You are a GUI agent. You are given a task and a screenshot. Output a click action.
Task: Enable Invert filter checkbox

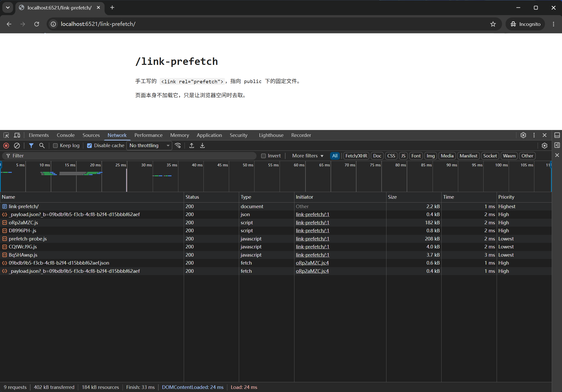click(263, 156)
